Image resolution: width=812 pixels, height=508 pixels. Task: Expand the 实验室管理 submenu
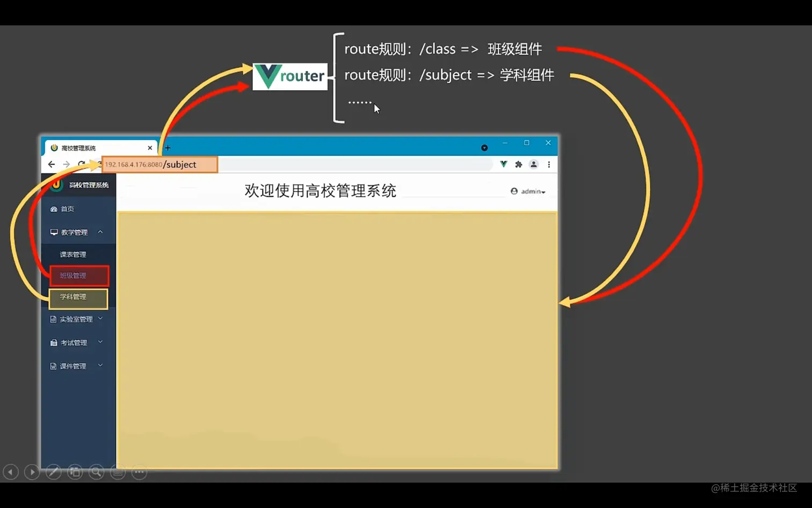99,319
